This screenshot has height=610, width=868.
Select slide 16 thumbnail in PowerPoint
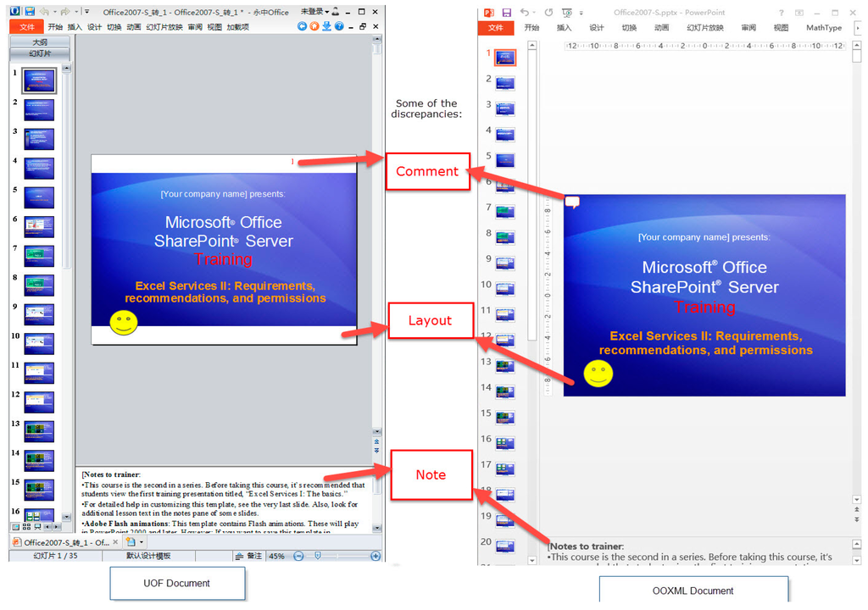pyautogui.click(x=505, y=443)
